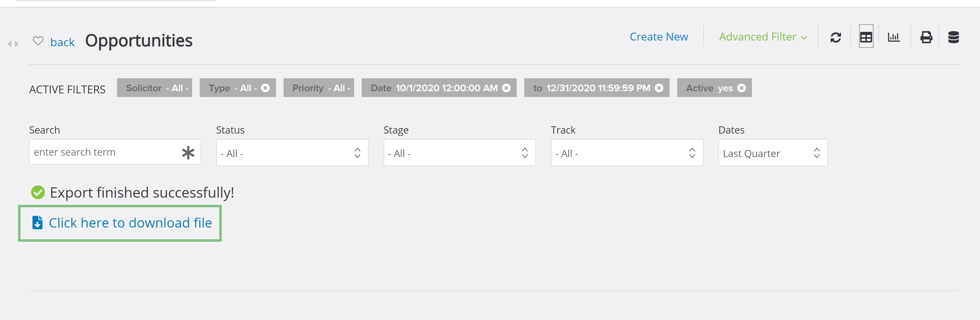980x320 pixels.
Task: Click the refresh icon in toolbar
Action: [836, 37]
